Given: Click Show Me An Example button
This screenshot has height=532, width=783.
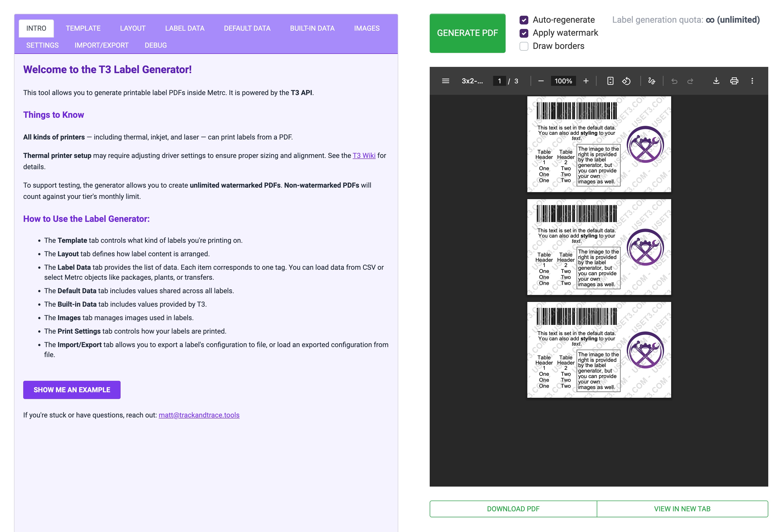Looking at the screenshot, I should [72, 390].
